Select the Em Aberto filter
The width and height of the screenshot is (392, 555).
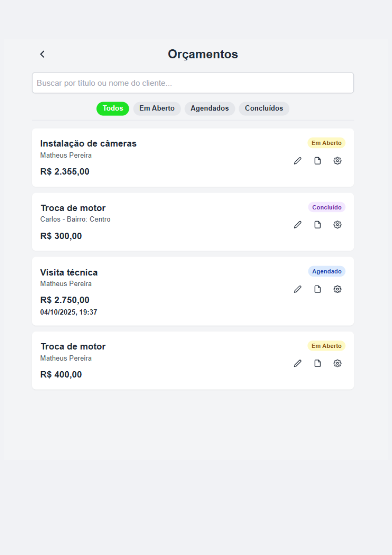tap(157, 109)
